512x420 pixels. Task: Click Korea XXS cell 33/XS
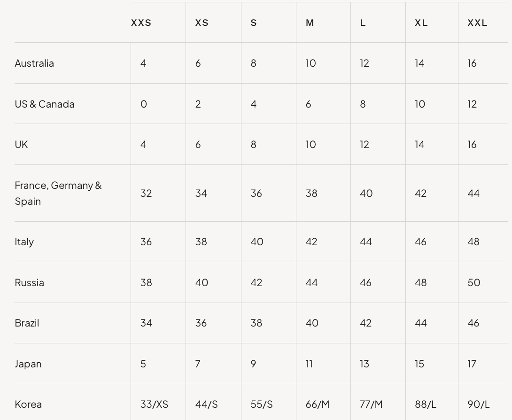tap(154, 404)
